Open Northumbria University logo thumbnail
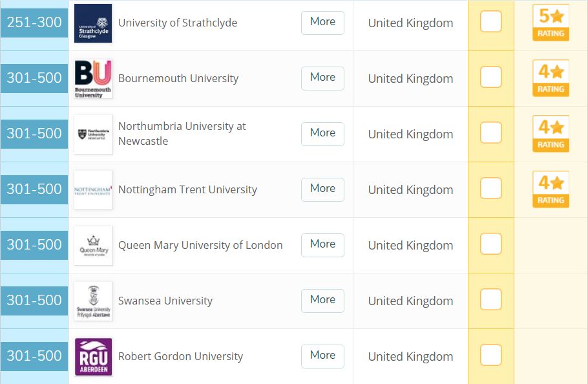Viewport: 588px width, 384px height. pyautogui.click(x=93, y=134)
